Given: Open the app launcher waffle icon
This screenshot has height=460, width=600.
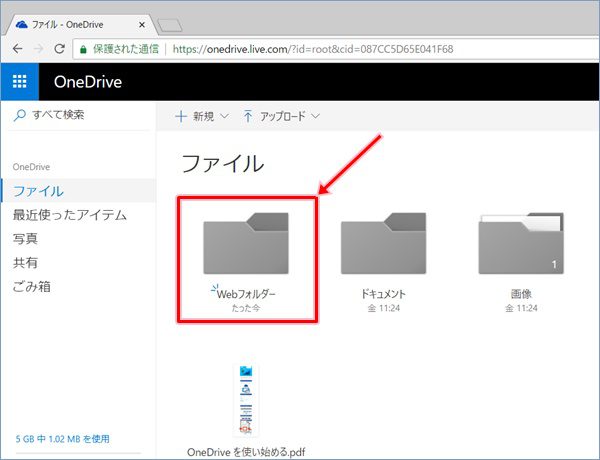Looking at the screenshot, I should [20, 81].
